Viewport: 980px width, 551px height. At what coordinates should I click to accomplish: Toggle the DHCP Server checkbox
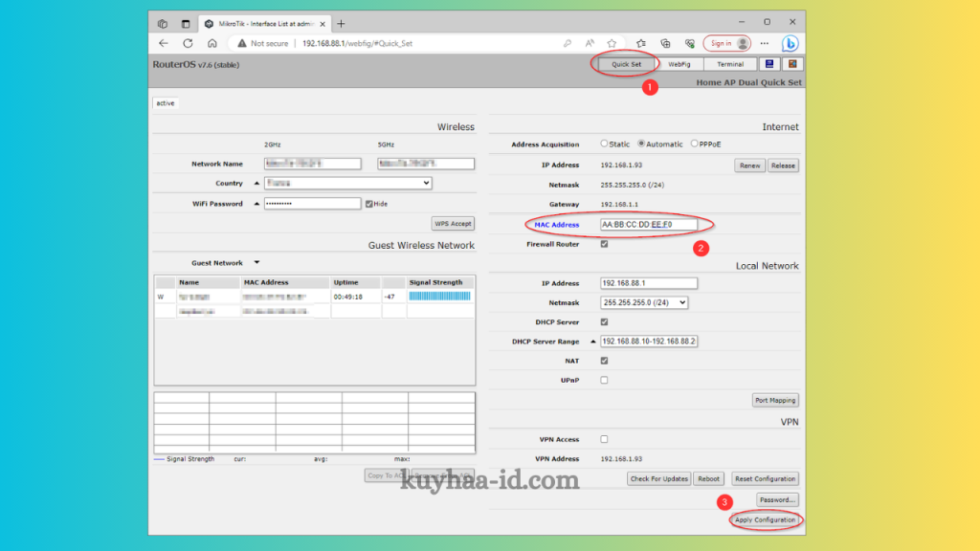click(x=605, y=322)
